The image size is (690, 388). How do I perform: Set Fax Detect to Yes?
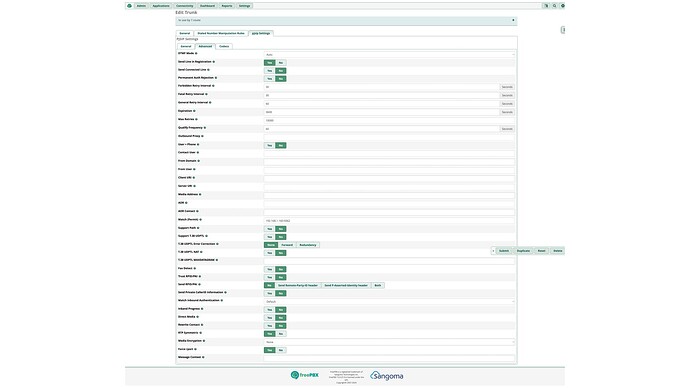pos(269,269)
